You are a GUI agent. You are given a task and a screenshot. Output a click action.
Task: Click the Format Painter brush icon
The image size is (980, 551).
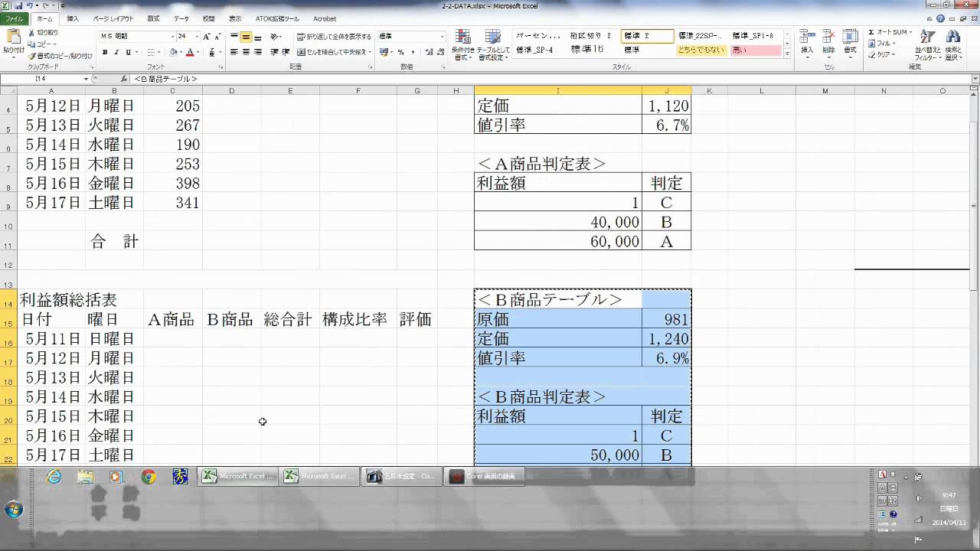(x=31, y=56)
